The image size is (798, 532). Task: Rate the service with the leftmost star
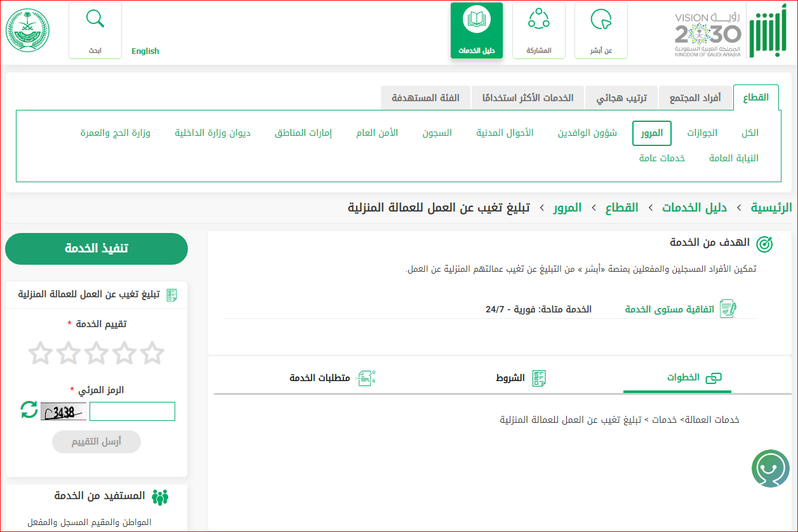point(41,353)
